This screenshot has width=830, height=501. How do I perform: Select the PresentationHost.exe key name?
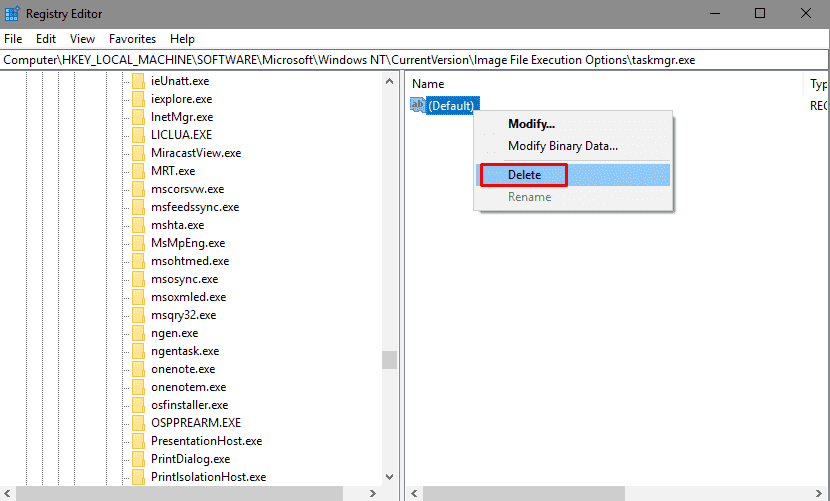pyautogui.click(x=206, y=441)
